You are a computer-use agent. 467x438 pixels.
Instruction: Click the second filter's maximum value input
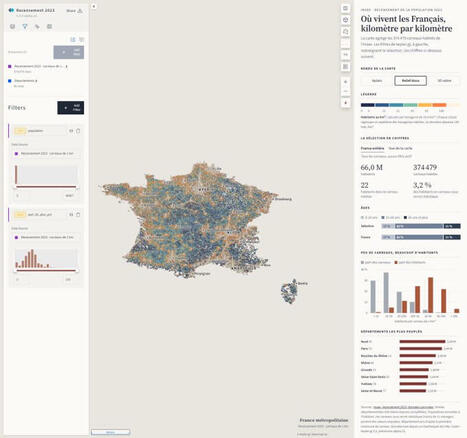pyautogui.click(x=68, y=279)
